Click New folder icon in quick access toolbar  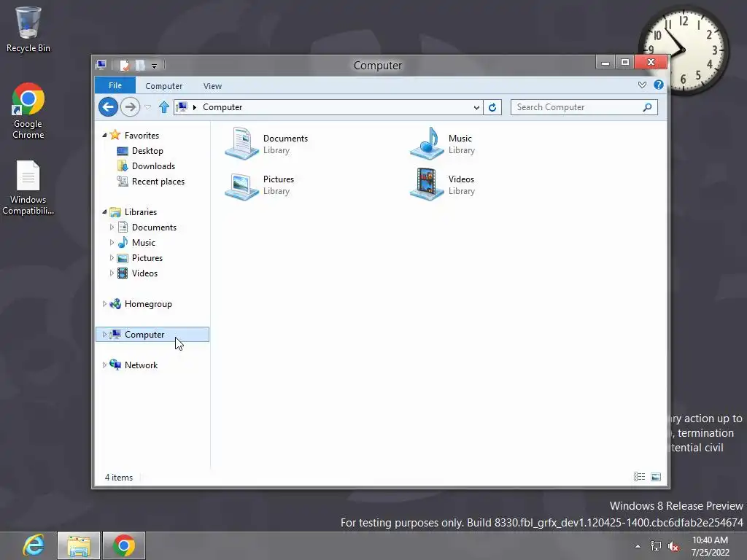pyautogui.click(x=141, y=65)
